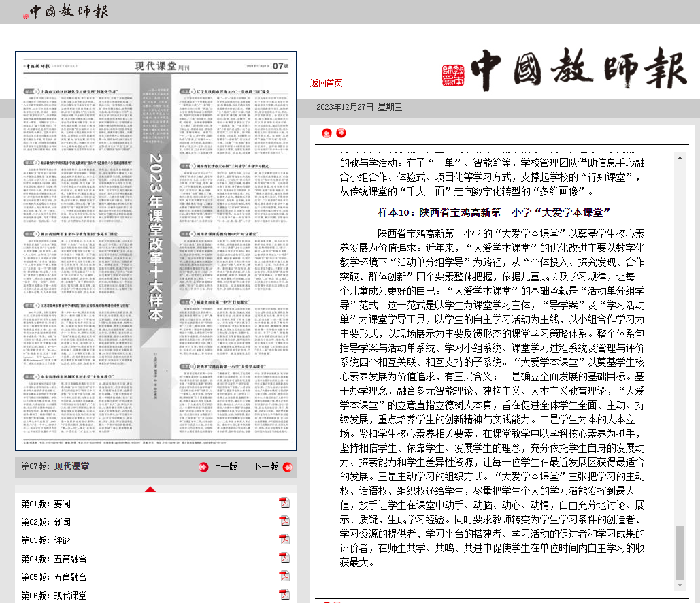Go to next page with 下一版
The height and width of the screenshot is (603, 700).
[265, 467]
